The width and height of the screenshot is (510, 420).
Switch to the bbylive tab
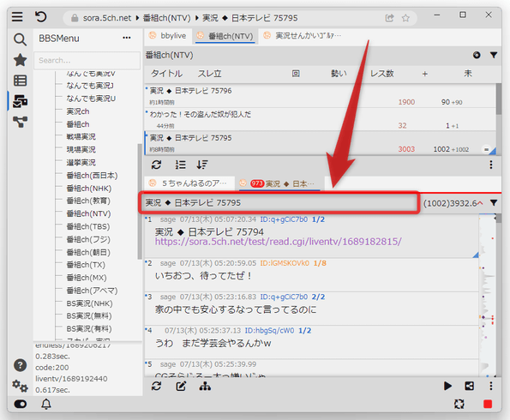click(168, 36)
